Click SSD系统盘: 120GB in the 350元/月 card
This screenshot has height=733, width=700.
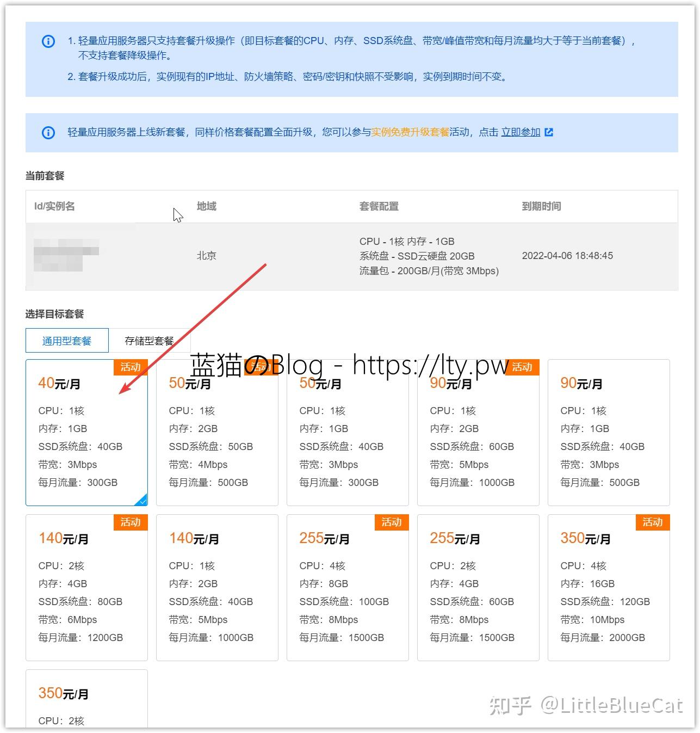pos(605,601)
